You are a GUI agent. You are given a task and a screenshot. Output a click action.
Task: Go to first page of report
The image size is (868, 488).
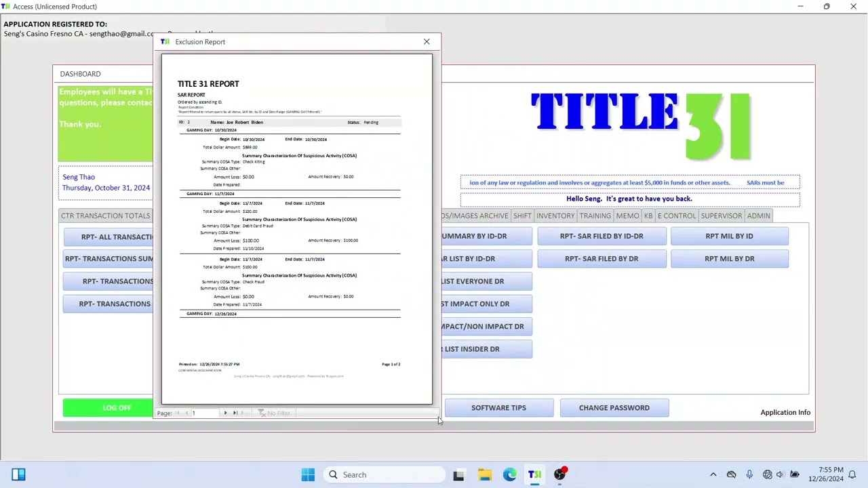click(x=178, y=413)
